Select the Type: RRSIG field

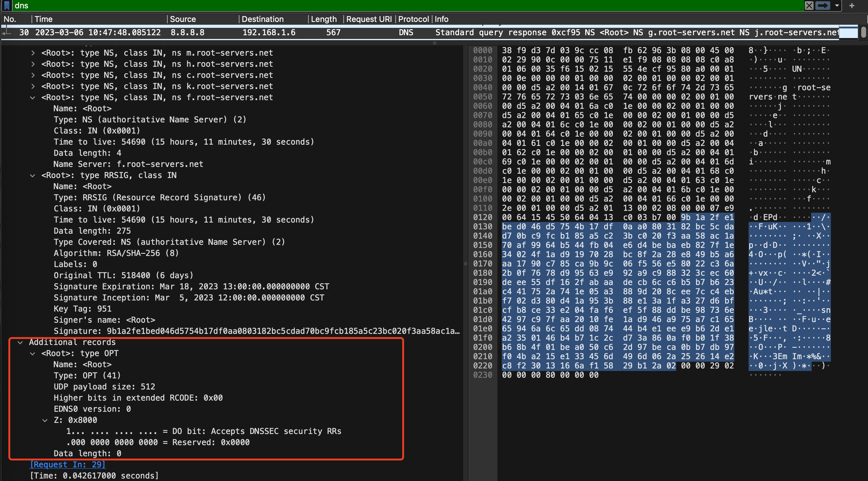160,198
